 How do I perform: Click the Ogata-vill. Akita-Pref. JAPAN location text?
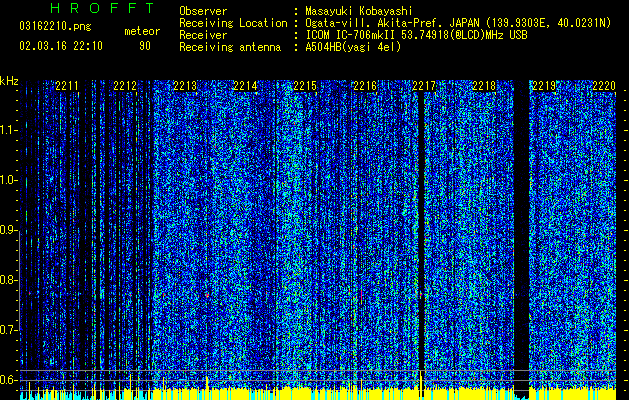pos(458,23)
